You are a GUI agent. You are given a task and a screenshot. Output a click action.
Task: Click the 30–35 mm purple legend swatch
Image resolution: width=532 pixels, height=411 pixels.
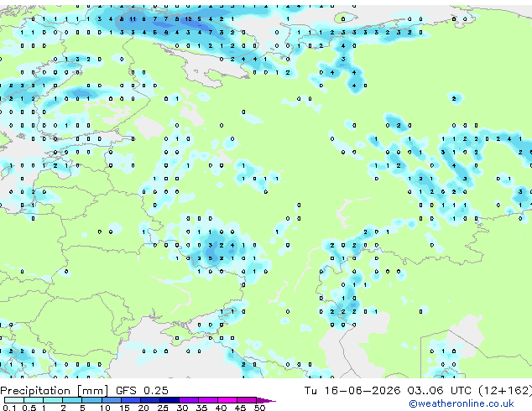(x=189, y=400)
